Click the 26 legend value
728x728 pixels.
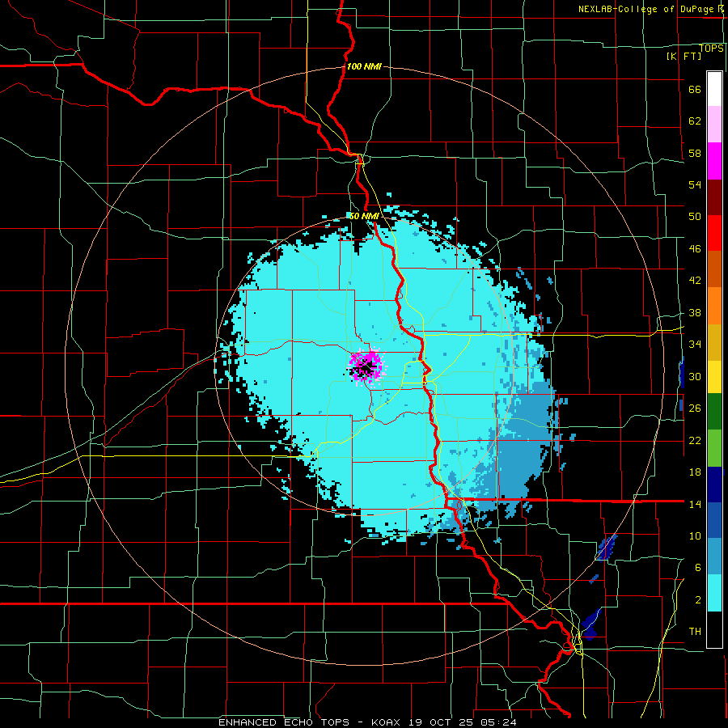(695, 408)
